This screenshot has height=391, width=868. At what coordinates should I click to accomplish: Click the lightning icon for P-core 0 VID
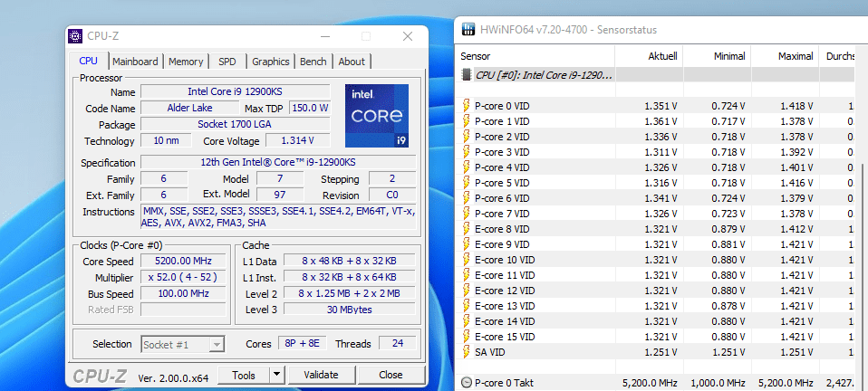466,106
